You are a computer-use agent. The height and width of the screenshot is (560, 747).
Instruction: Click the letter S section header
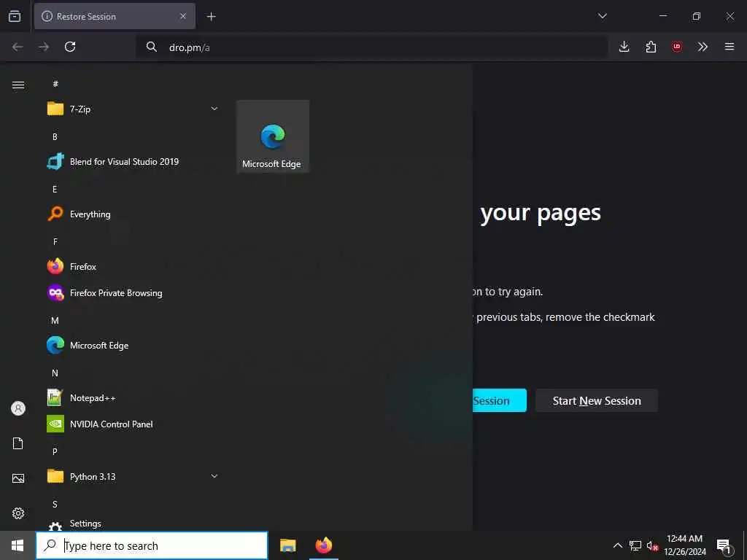[x=55, y=504]
